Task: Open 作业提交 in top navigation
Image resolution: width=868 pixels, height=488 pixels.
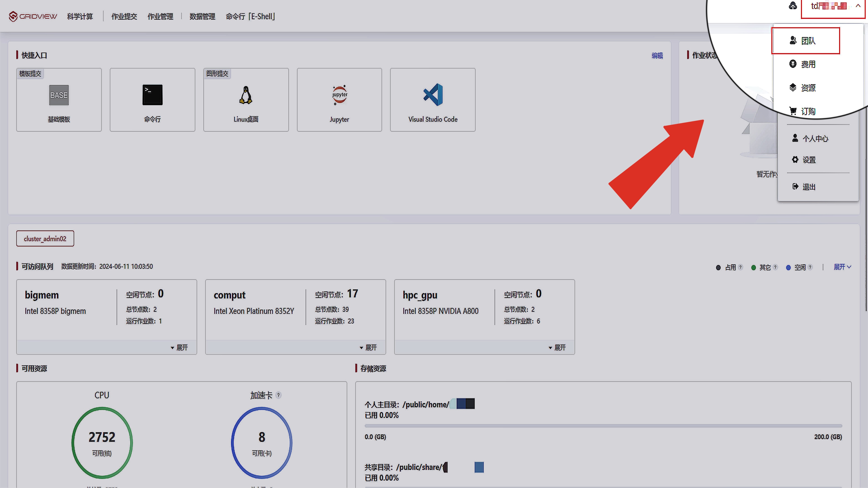Action: (124, 16)
